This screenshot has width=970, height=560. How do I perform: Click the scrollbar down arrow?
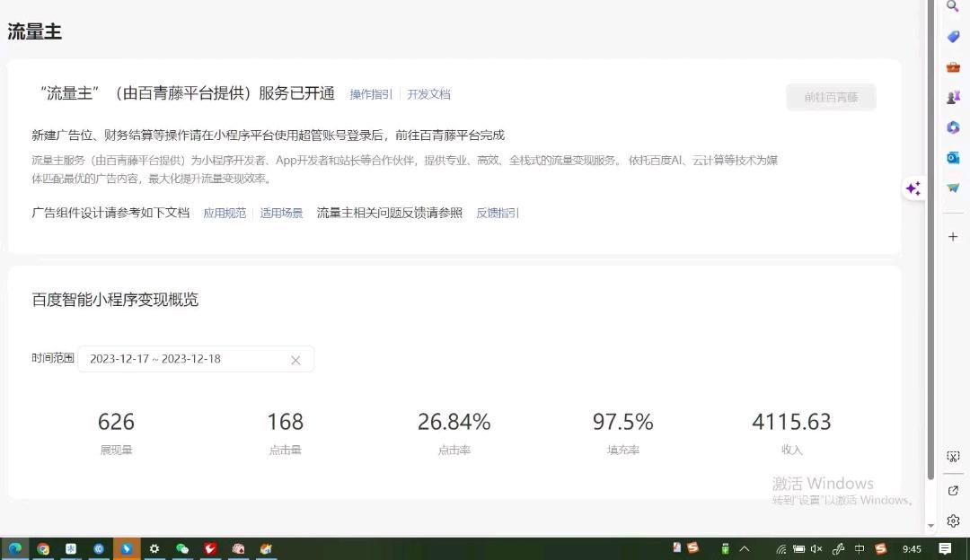930,526
